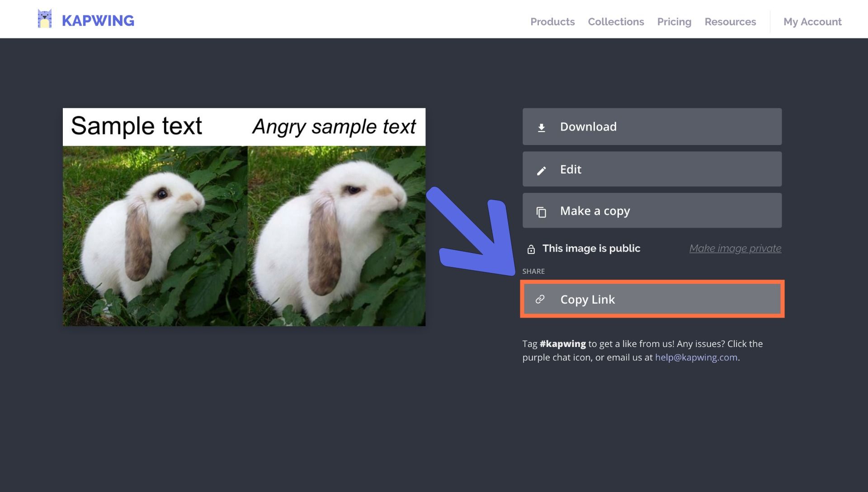Open the Products menu
The width and height of the screenshot is (868, 492).
[552, 22]
